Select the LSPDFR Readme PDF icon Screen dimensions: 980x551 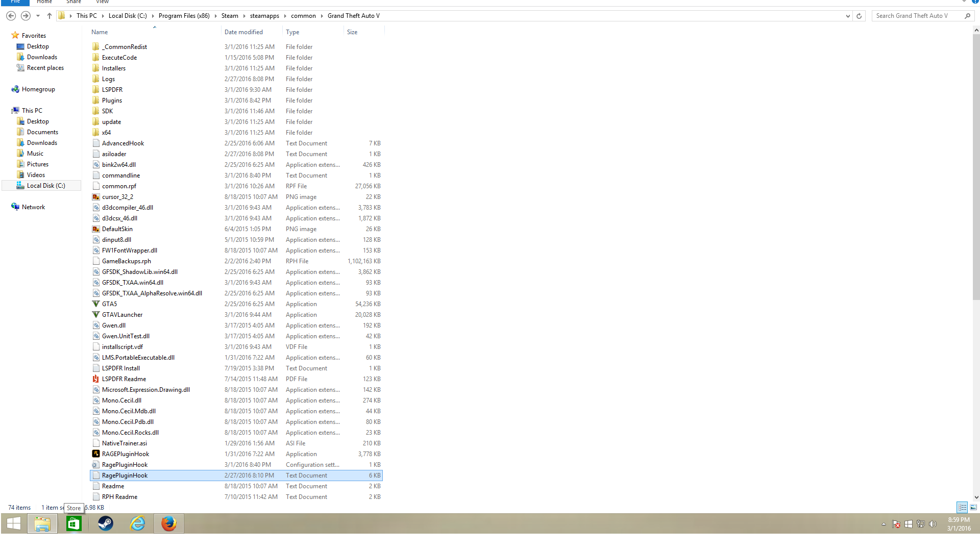[96, 379]
